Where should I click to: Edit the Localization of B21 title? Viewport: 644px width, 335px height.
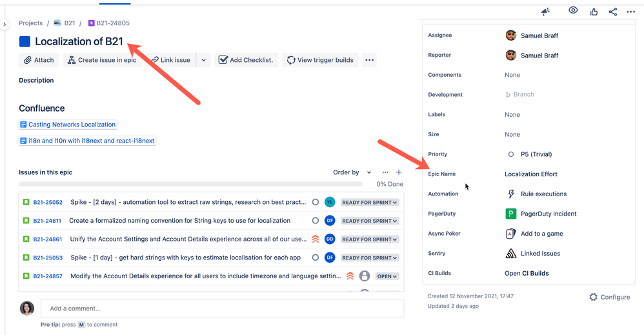(79, 41)
